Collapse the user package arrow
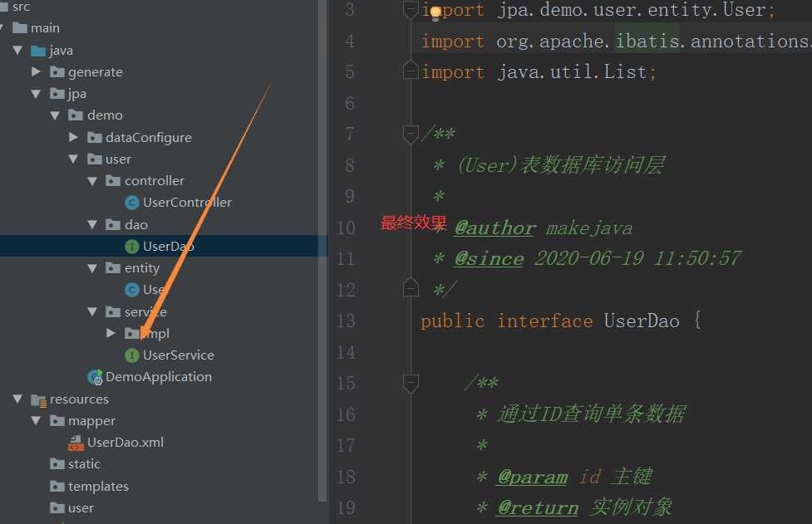This screenshot has height=524, width=812. (x=73, y=159)
